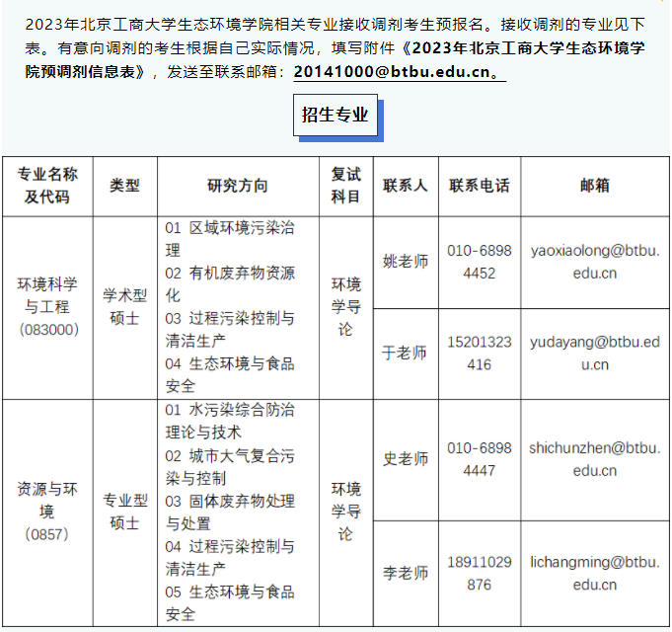Click the 招生专业 heading button
672x632 pixels.
336,115
